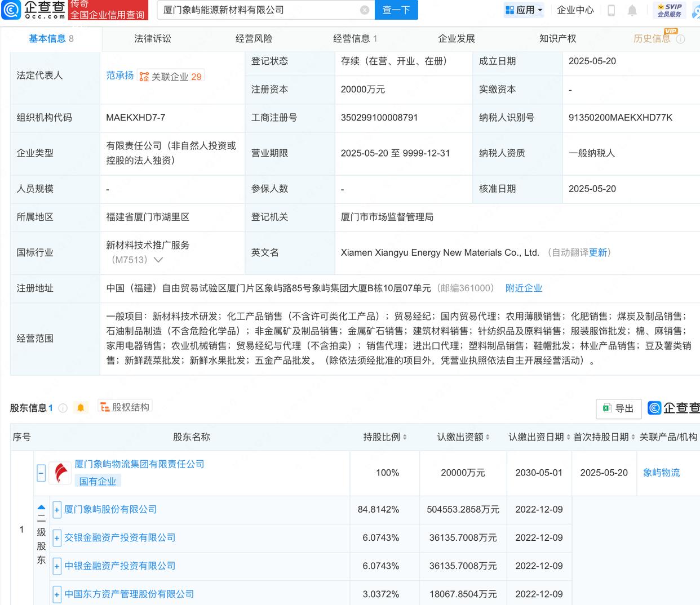Sort by 持股比例 column header
700x605 pixels.
coord(385,437)
